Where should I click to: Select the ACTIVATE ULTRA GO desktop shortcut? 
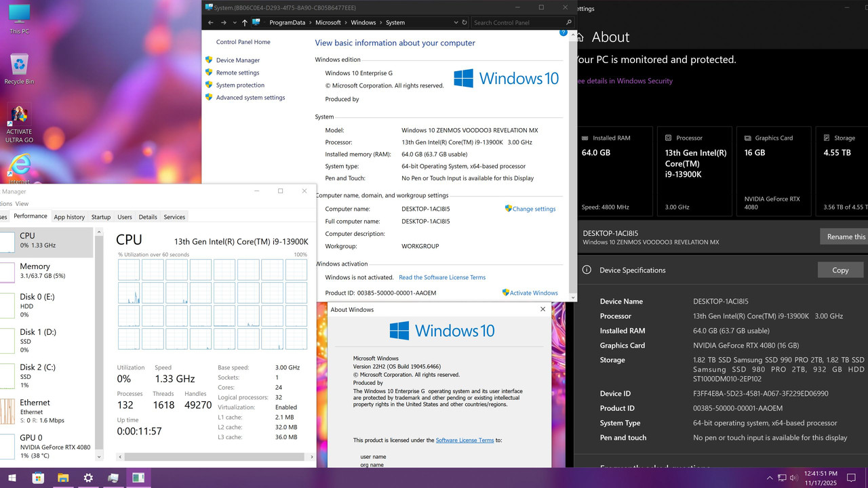[x=19, y=124]
